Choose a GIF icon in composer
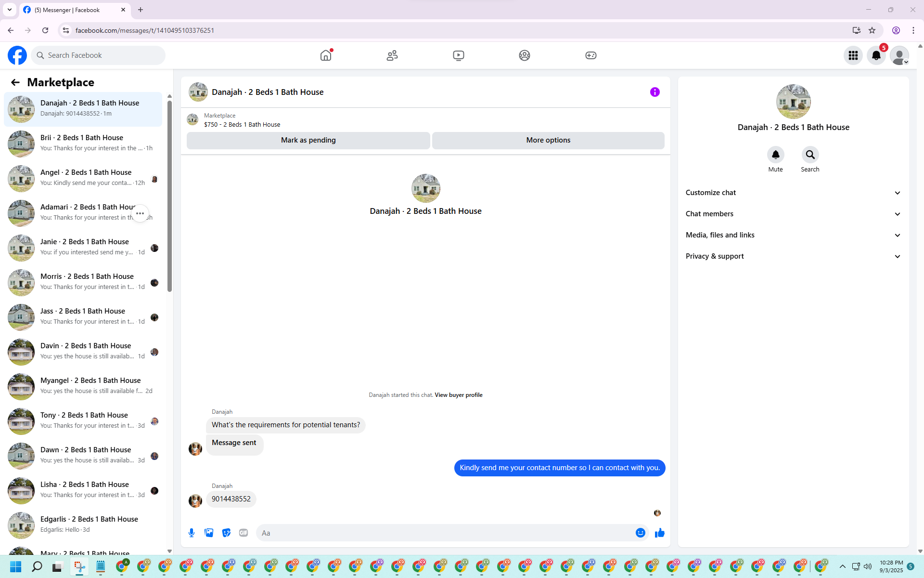The image size is (924, 578). 244,533
